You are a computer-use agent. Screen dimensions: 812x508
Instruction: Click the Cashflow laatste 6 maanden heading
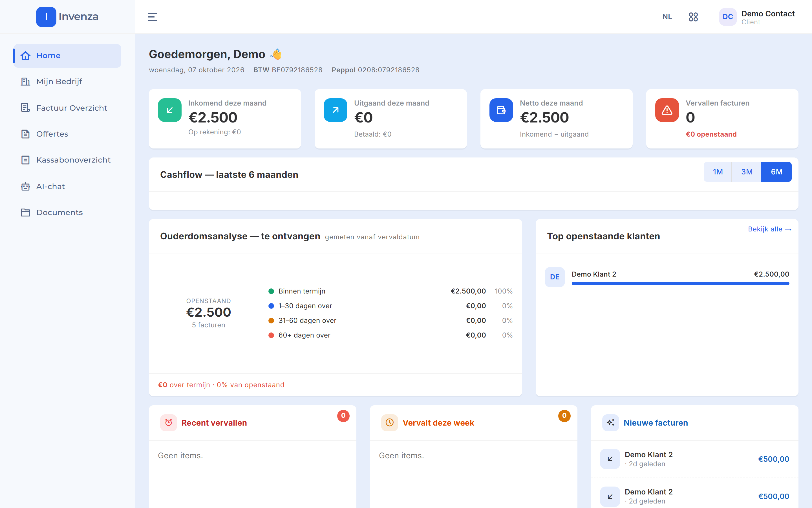point(229,175)
